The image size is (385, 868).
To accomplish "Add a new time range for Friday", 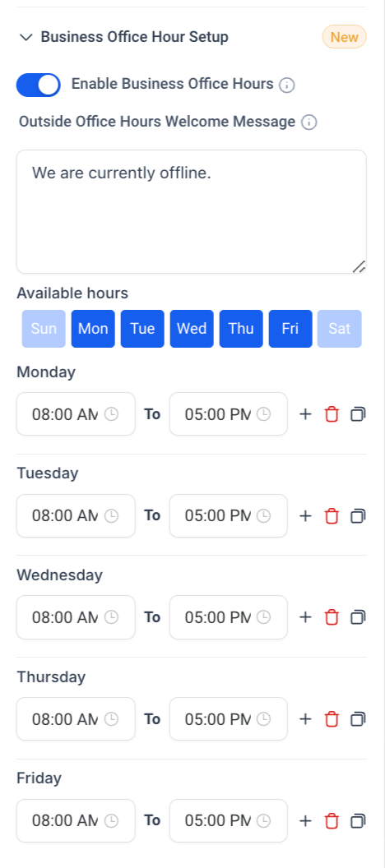I will (x=305, y=821).
